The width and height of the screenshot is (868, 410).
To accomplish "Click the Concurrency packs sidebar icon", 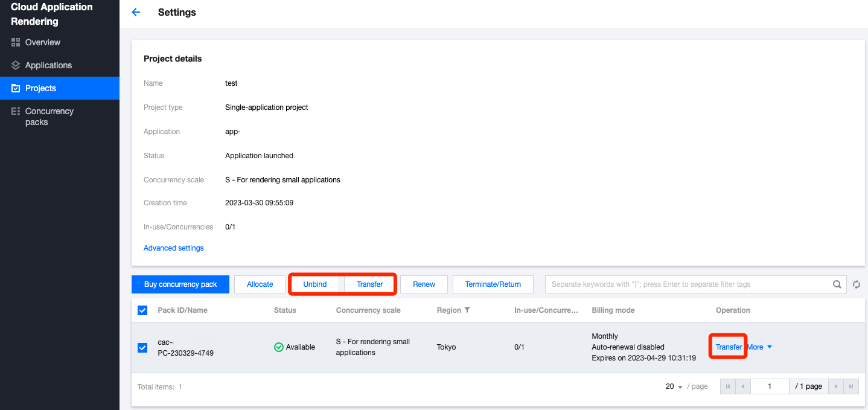I will [x=16, y=112].
